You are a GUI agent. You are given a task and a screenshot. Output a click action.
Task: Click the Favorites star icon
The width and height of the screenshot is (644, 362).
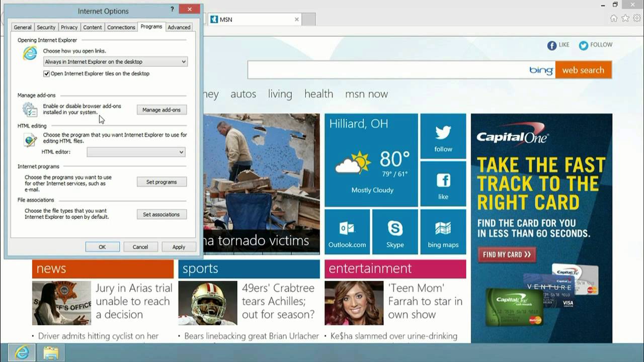(625, 19)
